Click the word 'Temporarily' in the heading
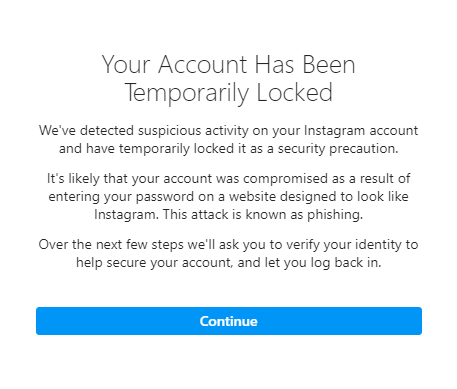457x389 pixels. pyautogui.click(x=187, y=93)
